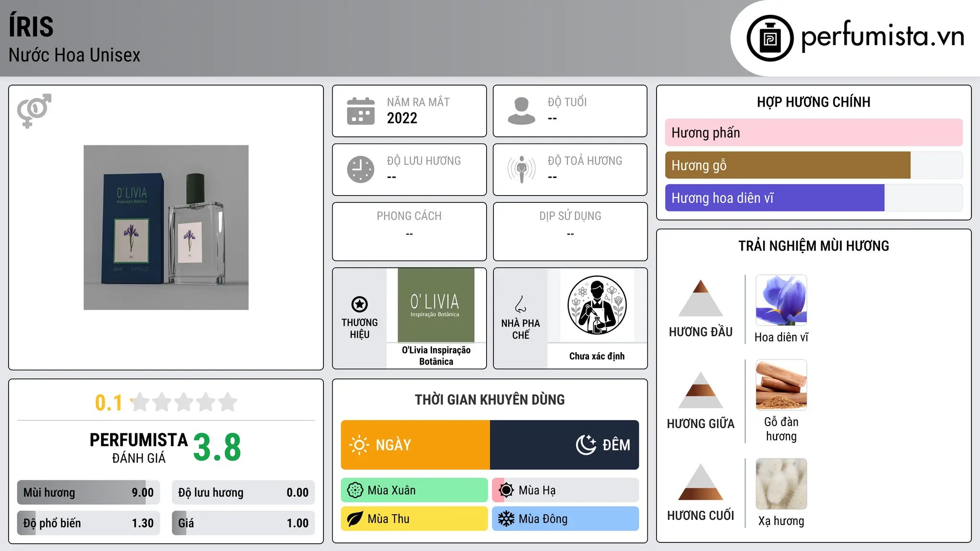Click the Hợp hương chính heading
The height and width of the screenshot is (551, 980).
tap(813, 102)
